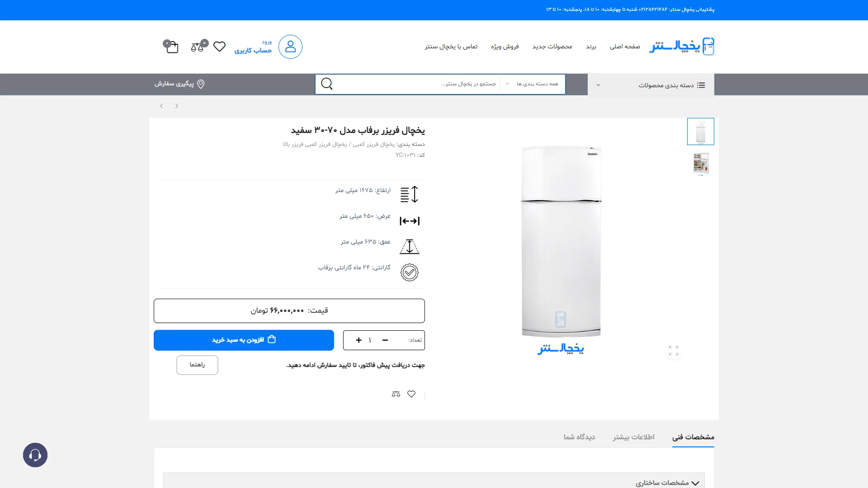Viewport: 868px width, 488px height.
Task: Increase quantity with the plus button
Action: (359, 340)
